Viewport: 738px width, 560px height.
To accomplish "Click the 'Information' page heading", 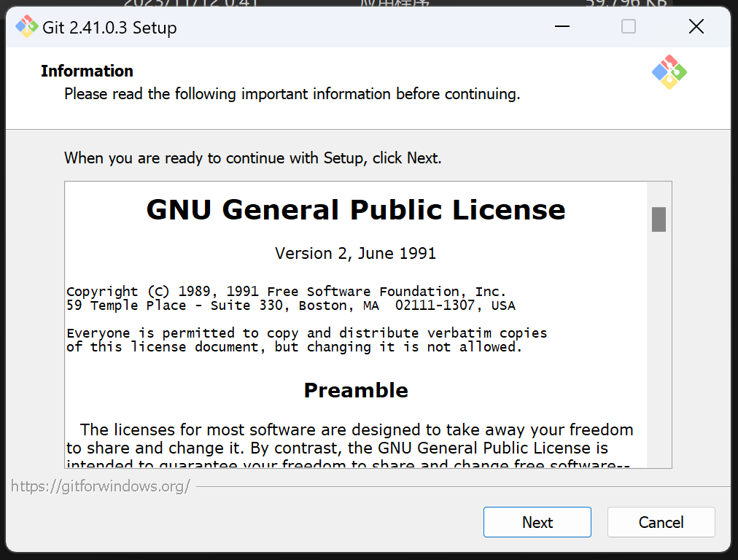I will pyautogui.click(x=87, y=71).
